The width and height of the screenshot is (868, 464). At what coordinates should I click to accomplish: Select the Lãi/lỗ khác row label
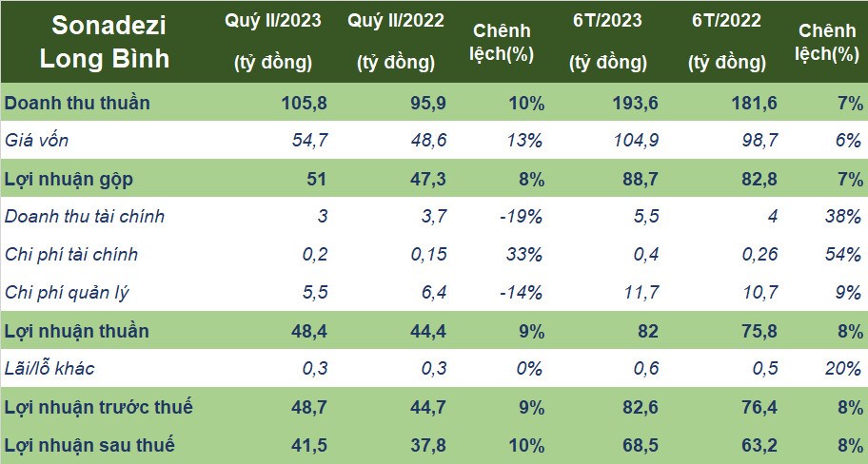(49, 368)
